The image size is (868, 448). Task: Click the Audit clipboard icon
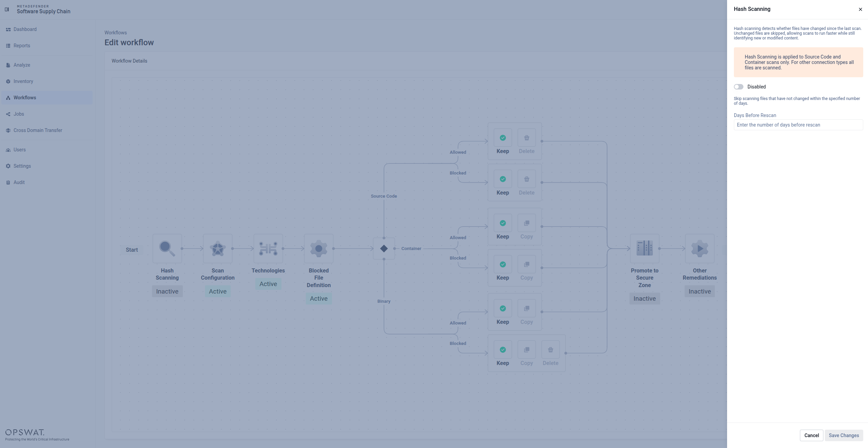click(x=8, y=183)
